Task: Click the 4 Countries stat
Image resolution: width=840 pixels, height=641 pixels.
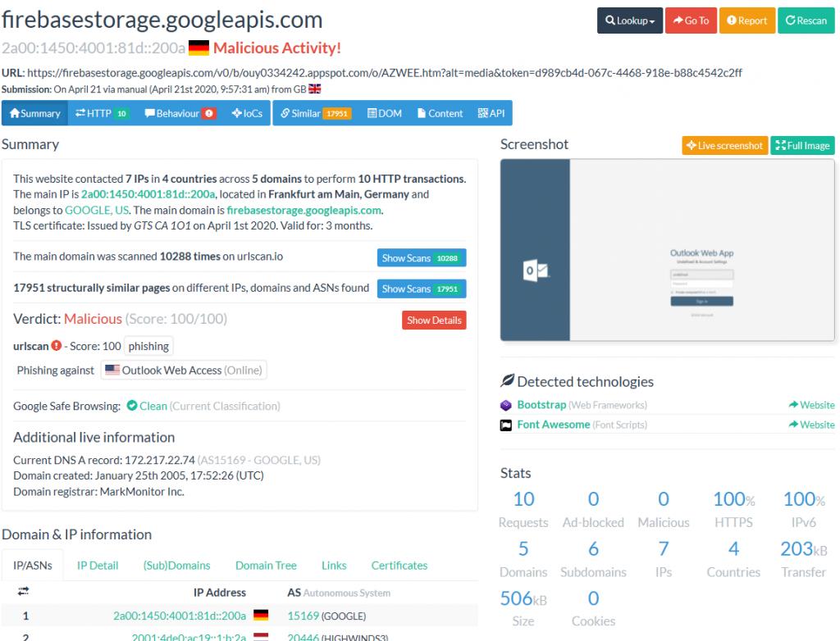Action: [x=733, y=559]
